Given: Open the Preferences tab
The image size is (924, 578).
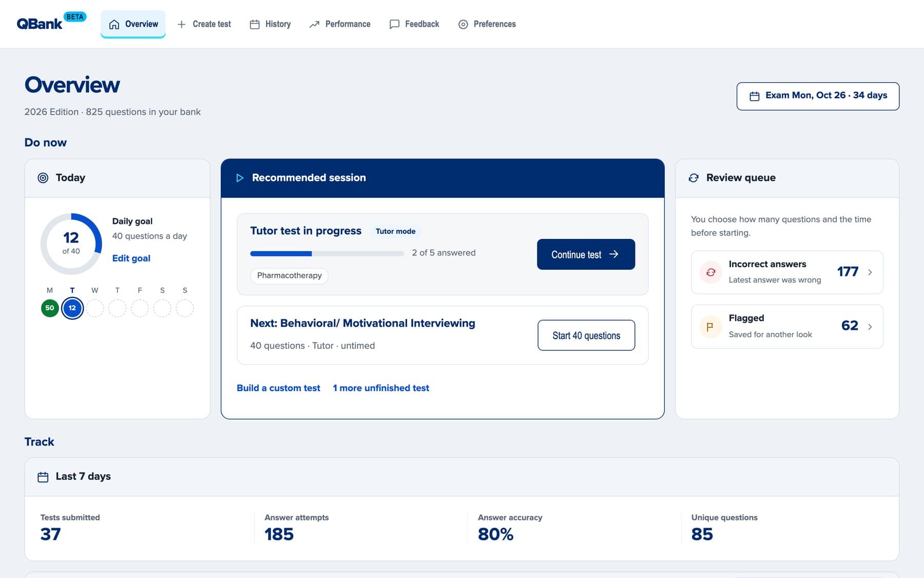Looking at the screenshot, I should pos(487,24).
